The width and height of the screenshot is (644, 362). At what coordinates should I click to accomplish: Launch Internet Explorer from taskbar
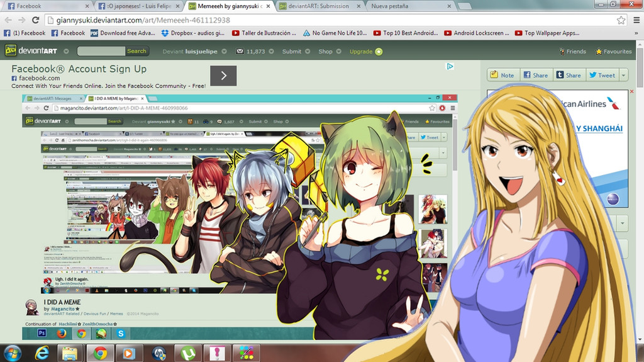coord(42,353)
